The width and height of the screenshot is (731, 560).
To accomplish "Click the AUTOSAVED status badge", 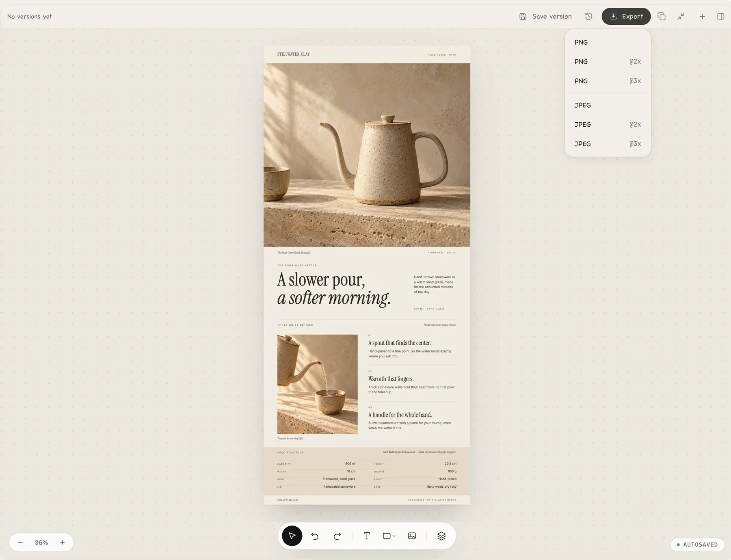I will click(697, 545).
